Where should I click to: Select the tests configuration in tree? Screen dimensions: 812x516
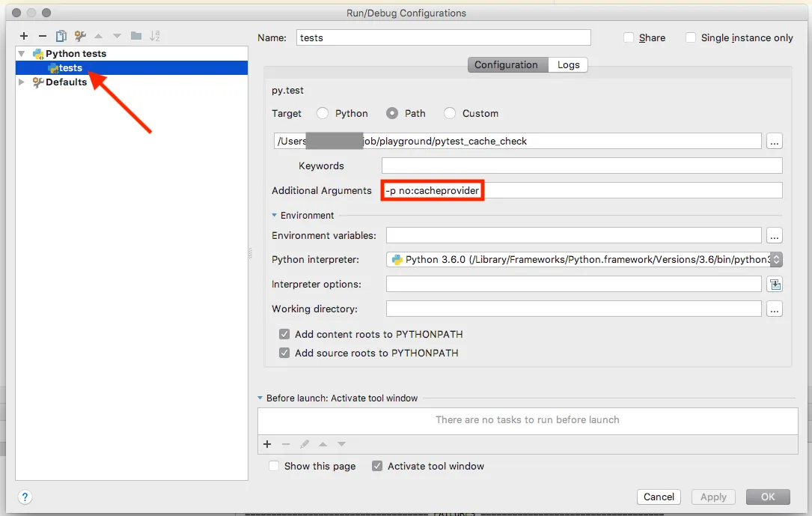click(x=132, y=68)
